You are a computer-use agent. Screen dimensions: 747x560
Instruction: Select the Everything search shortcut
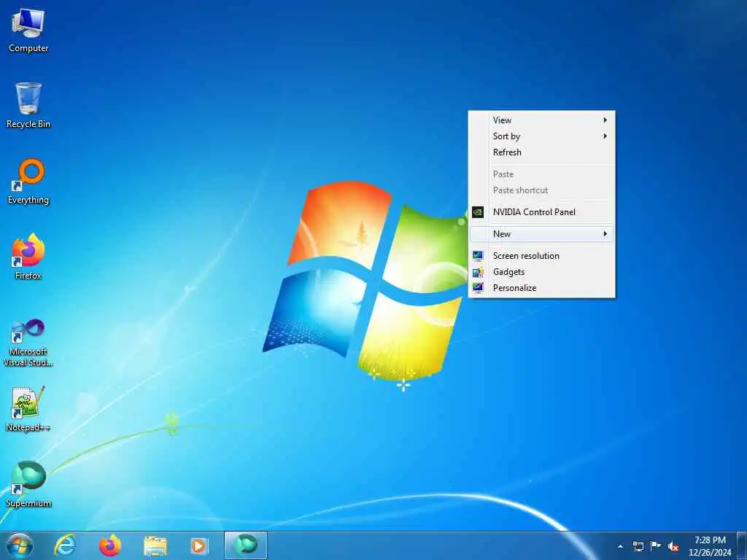[28, 182]
